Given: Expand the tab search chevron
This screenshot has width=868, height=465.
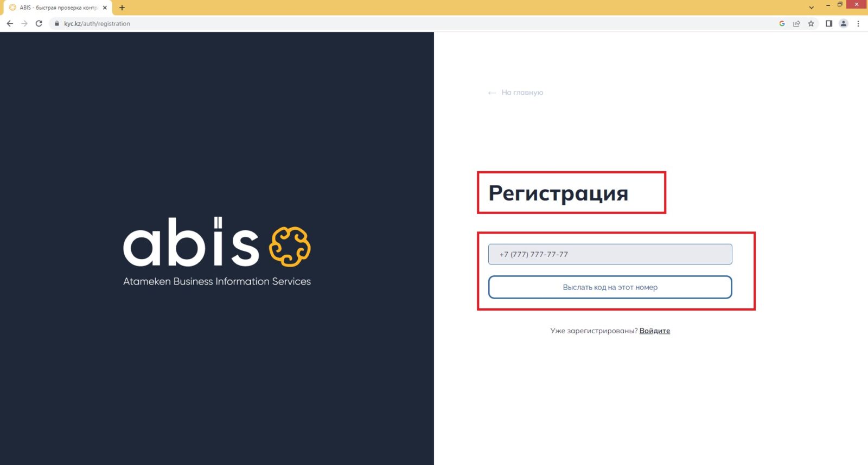Looking at the screenshot, I should (812, 8).
